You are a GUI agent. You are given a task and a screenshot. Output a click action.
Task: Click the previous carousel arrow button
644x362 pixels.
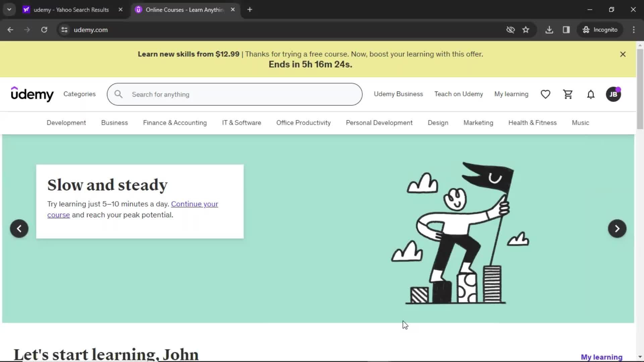pyautogui.click(x=19, y=229)
